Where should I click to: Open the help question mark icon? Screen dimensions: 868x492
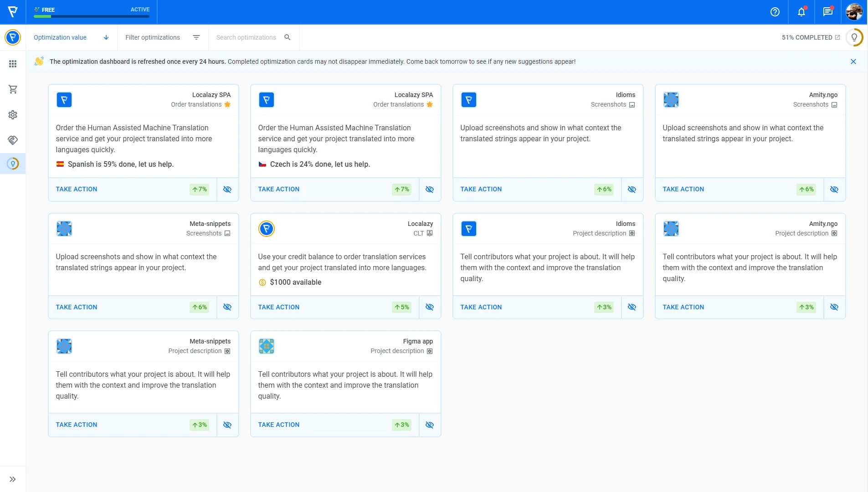pyautogui.click(x=775, y=12)
